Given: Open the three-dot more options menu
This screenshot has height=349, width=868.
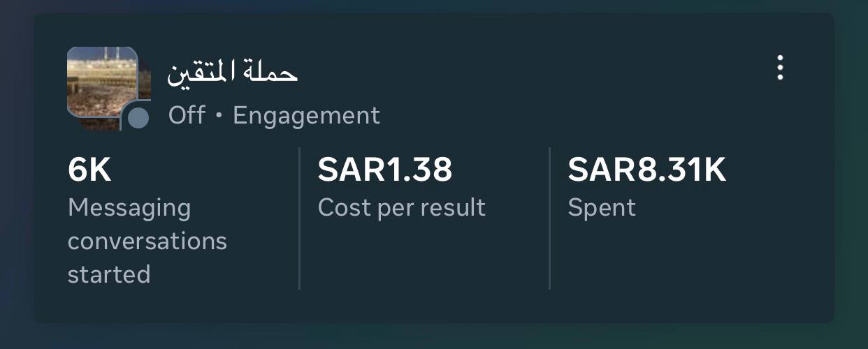Looking at the screenshot, I should [780, 68].
